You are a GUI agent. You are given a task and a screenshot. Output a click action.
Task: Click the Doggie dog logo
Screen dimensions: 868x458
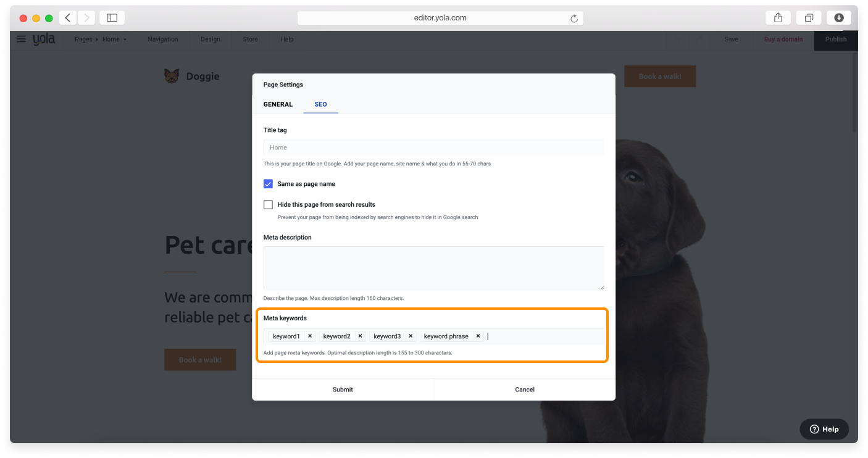pos(172,75)
